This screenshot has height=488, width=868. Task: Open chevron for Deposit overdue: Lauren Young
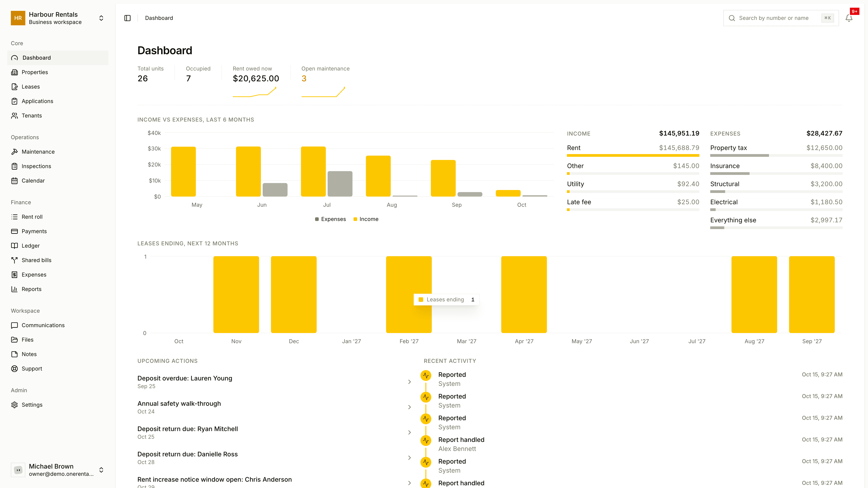(x=409, y=382)
